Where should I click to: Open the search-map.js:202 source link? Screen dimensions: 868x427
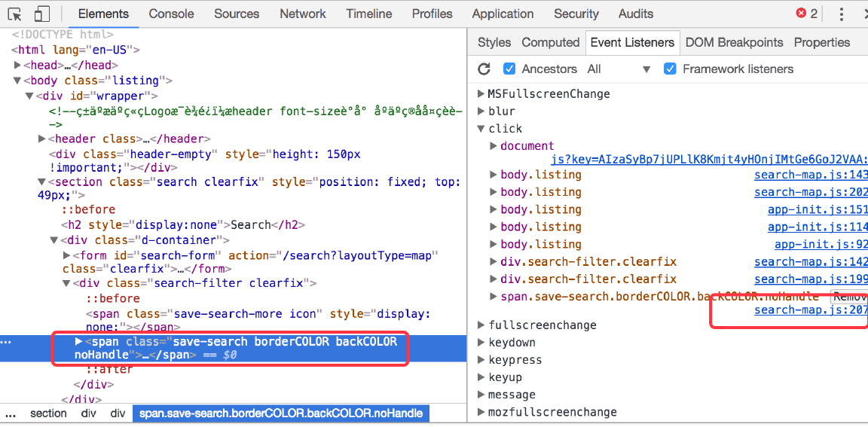(811, 192)
